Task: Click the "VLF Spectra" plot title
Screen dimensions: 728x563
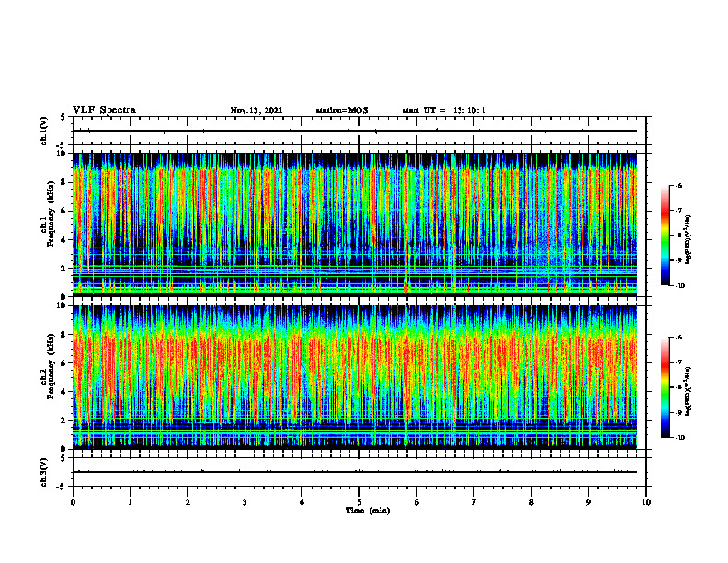Action: click(x=104, y=110)
